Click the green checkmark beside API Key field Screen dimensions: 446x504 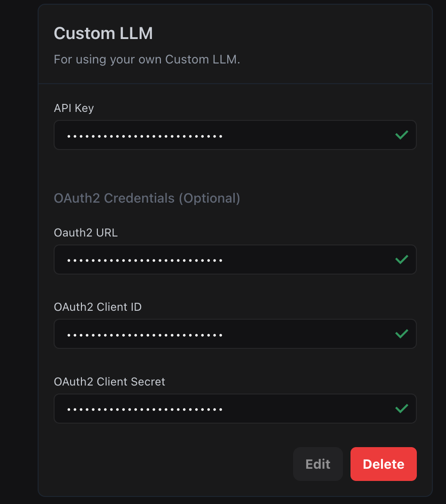[401, 135]
